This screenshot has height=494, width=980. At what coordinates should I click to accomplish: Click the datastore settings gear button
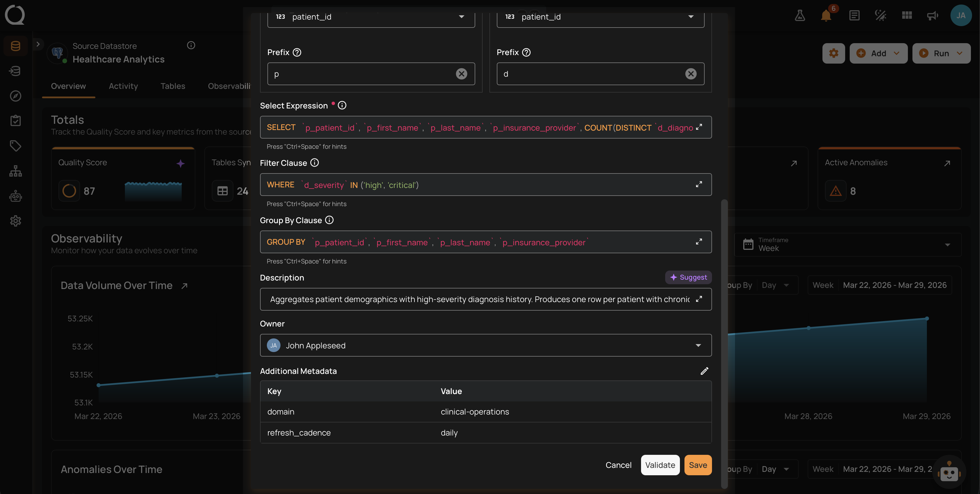pos(834,53)
